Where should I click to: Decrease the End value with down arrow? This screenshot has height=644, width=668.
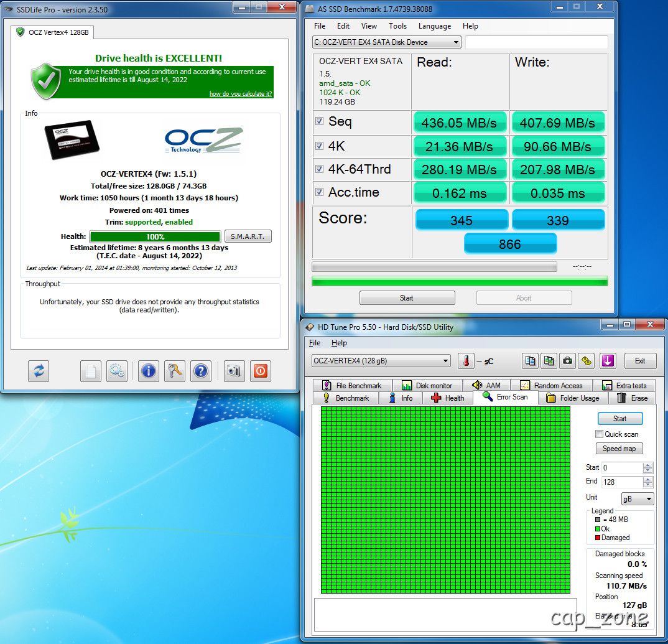647,485
